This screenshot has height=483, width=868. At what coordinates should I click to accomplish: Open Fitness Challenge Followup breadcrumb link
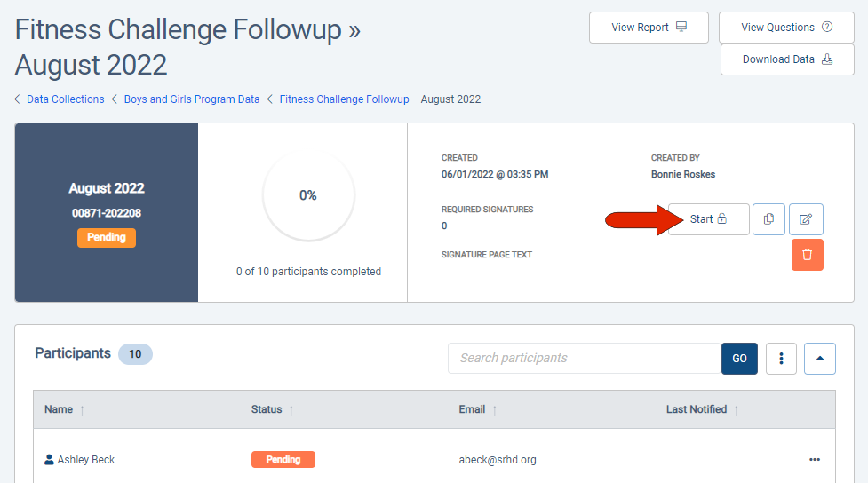point(345,99)
